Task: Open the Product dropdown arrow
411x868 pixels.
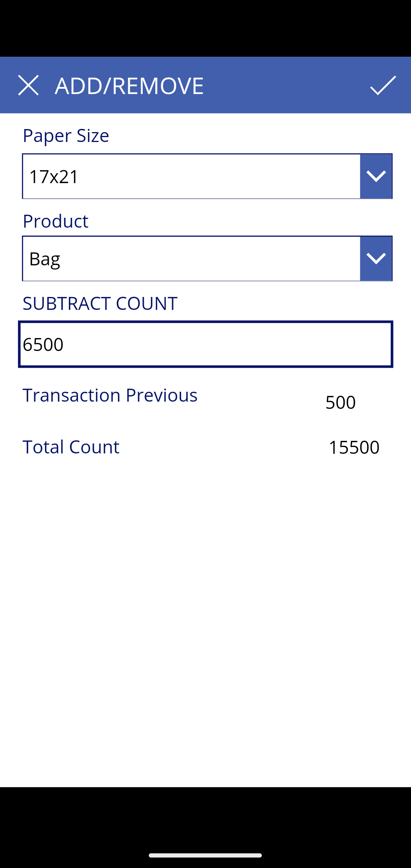Action: click(376, 258)
